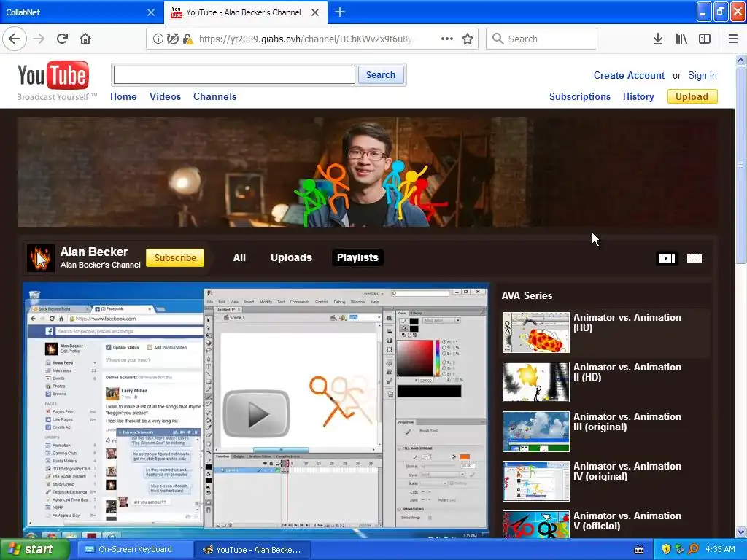Close the YouTube Alan Becker tab
This screenshot has width=747, height=560.
315,12
